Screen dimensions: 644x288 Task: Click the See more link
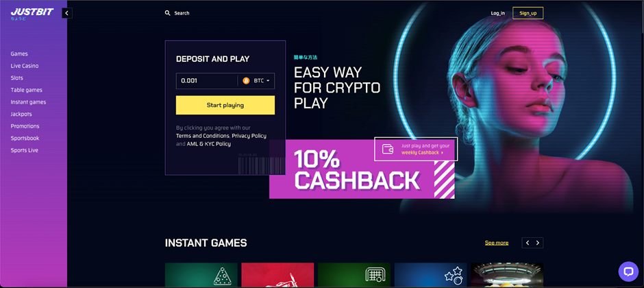(x=497, y=243)
